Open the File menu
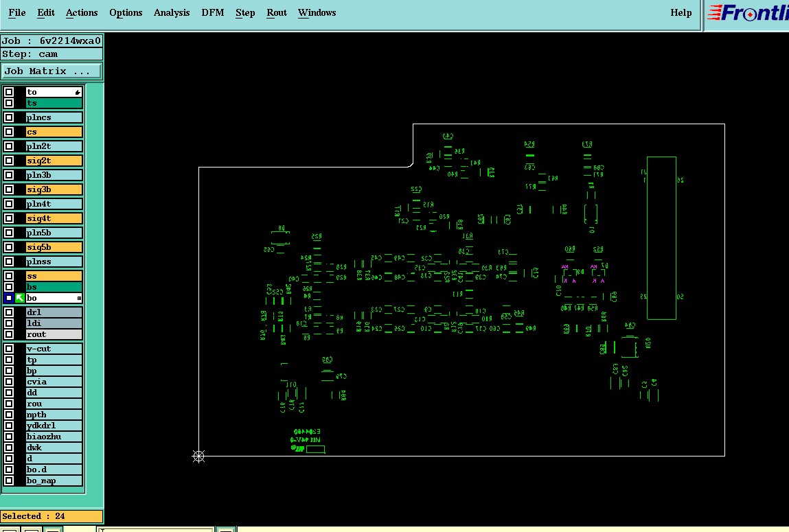The image size is (789, 532). click(x=17, y=12)
